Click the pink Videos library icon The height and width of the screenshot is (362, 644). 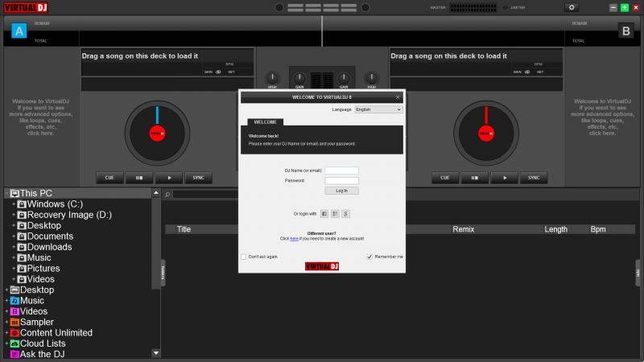point(14,311)
